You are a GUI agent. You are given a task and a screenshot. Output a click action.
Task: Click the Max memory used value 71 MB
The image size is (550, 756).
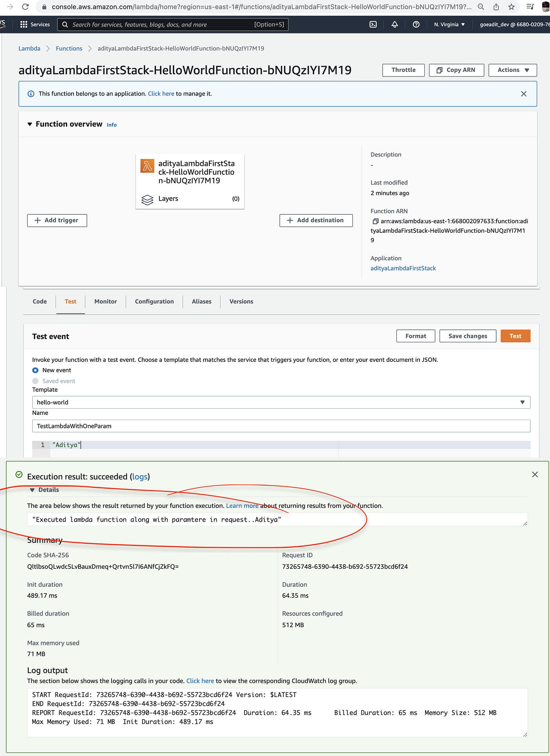[x=36, y=654]
